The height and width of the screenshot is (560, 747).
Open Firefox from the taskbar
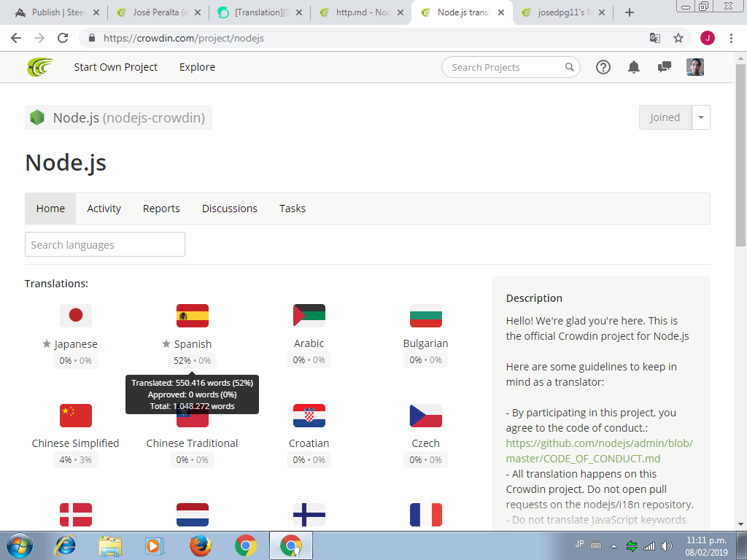click(x=200, y=545)
